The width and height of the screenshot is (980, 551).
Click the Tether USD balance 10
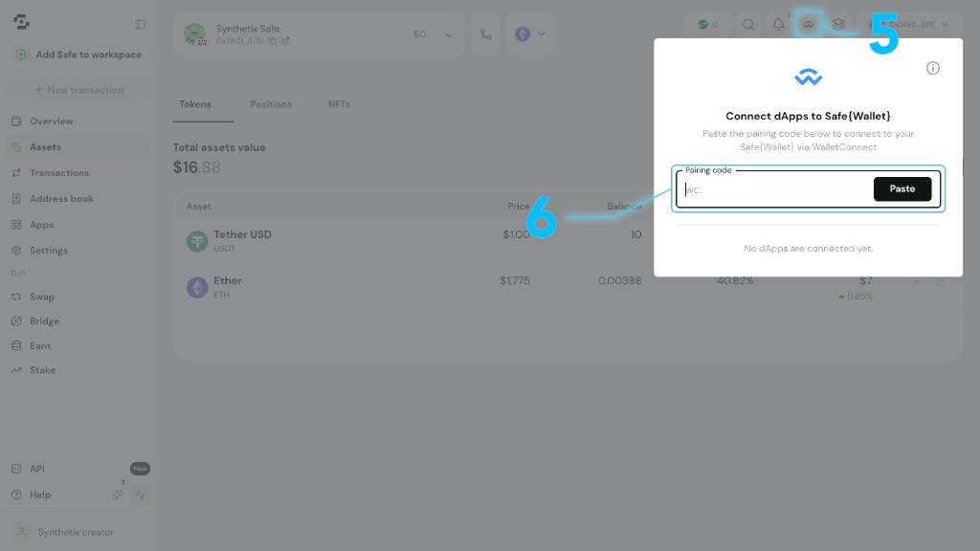click(x=635, y=235)
